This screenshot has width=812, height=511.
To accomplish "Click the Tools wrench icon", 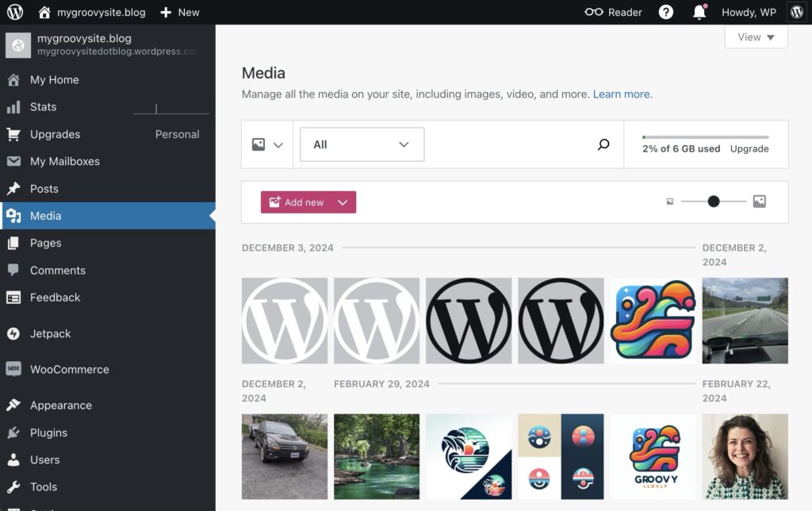I will 13,486.
